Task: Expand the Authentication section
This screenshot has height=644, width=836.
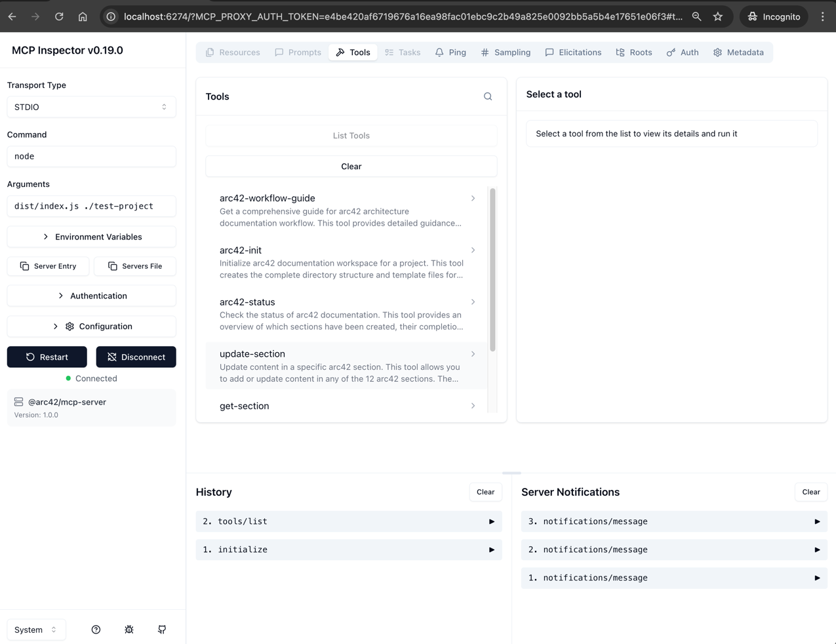Action: coord(91,296)
